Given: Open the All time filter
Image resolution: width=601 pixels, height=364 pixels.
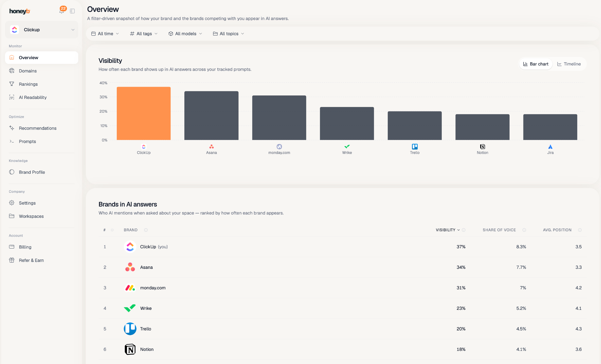Looking at the screenshot, I should (105, 34).
